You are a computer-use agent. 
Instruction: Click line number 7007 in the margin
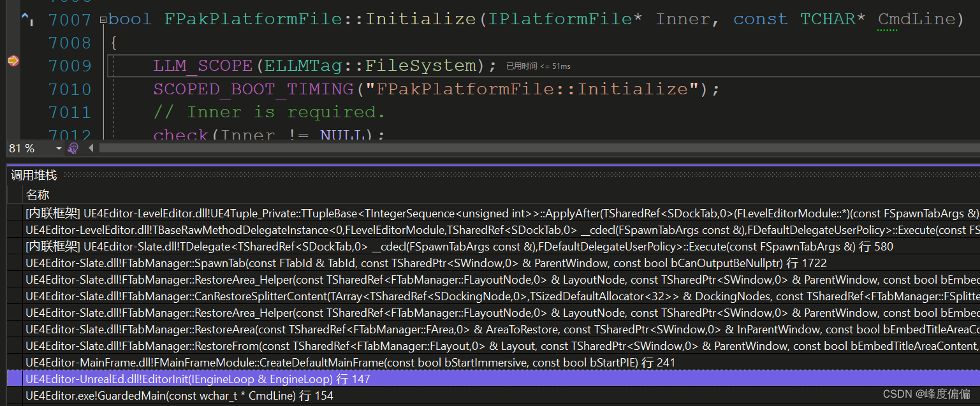click(x=70, y=20)
